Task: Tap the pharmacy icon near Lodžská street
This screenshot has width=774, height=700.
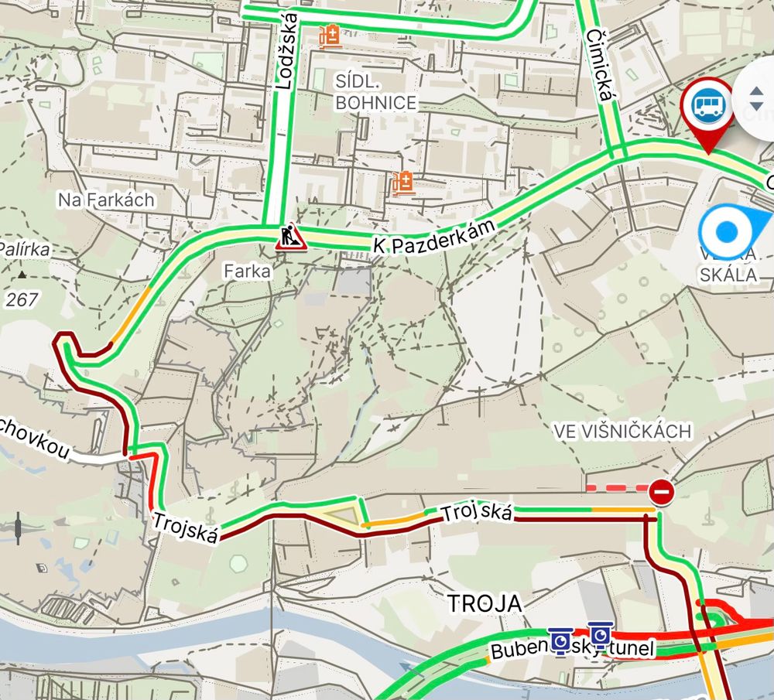Action: [330, 36]
